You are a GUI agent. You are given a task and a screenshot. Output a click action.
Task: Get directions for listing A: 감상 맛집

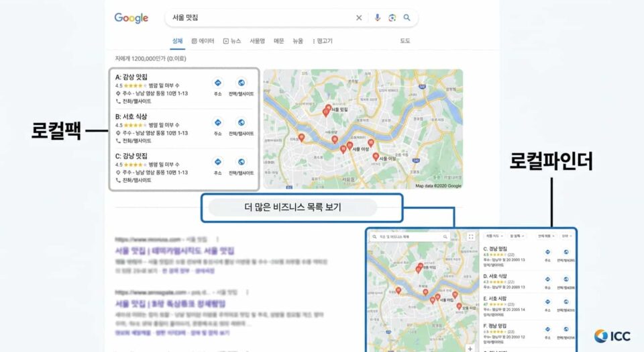point(217,83)
